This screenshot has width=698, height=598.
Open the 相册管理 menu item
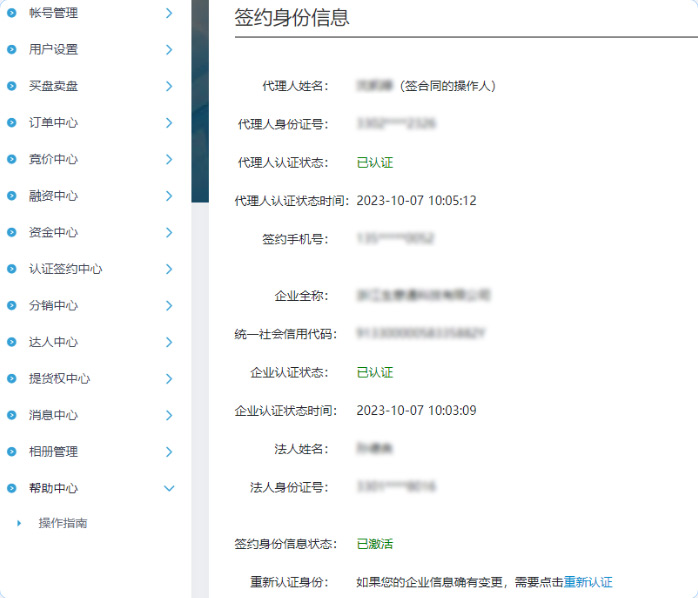(54, 452)
